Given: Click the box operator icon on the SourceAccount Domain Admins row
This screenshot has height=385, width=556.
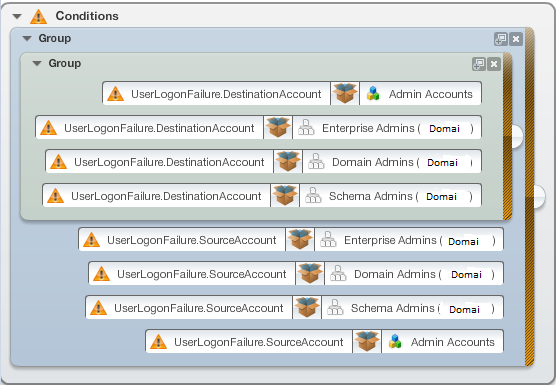Looking at the screenshot, I should click(x=310, y=273).
